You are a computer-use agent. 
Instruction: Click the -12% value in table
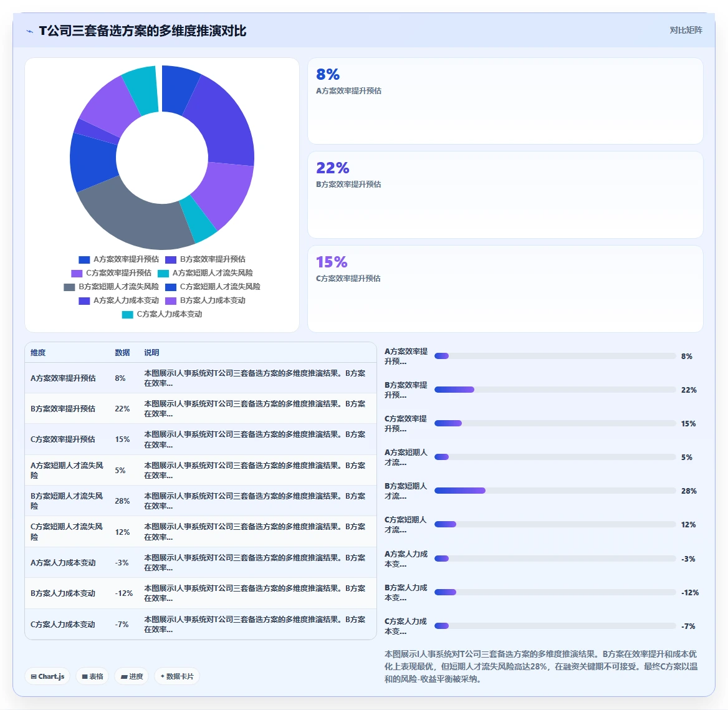(124, 593)
